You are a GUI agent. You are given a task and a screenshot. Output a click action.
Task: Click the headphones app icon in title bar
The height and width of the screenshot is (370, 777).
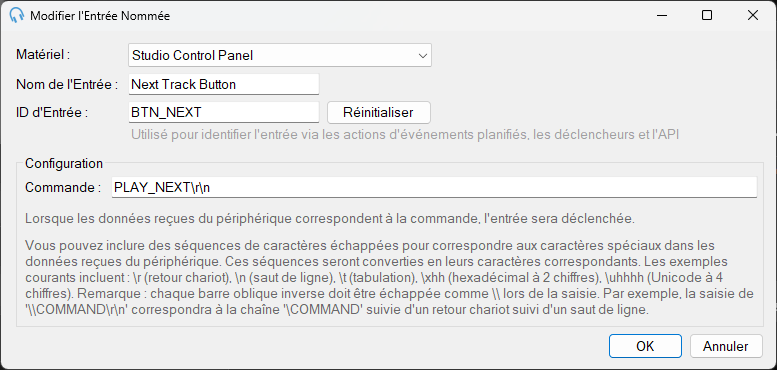click(x=17, y=15)
